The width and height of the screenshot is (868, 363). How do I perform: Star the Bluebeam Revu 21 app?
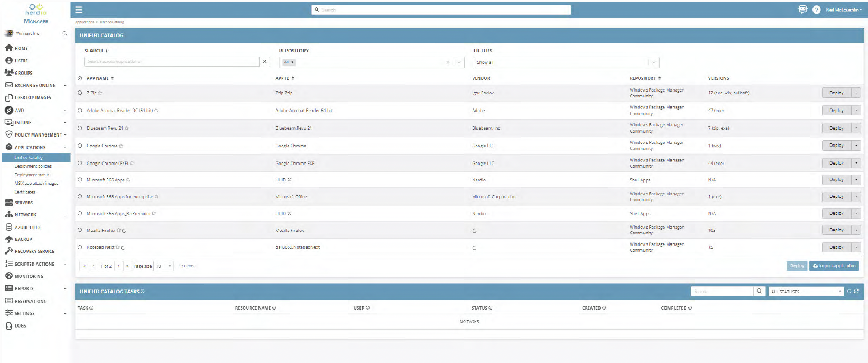tap(127, 128)
